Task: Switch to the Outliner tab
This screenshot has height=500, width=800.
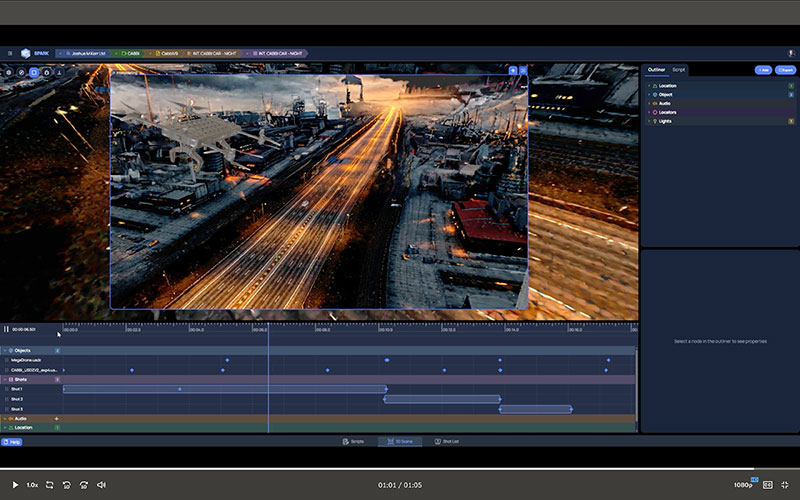Action: pos(656,69)
